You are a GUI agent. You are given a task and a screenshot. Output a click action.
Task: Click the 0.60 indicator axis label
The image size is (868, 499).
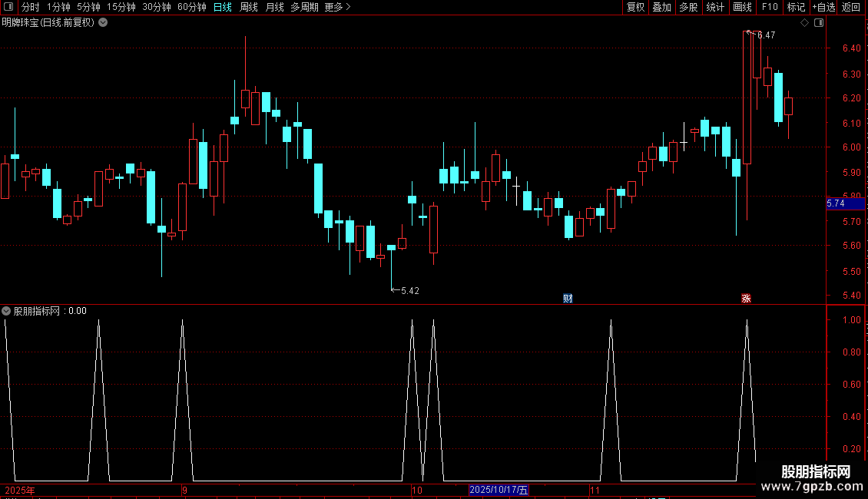(851, 384)
